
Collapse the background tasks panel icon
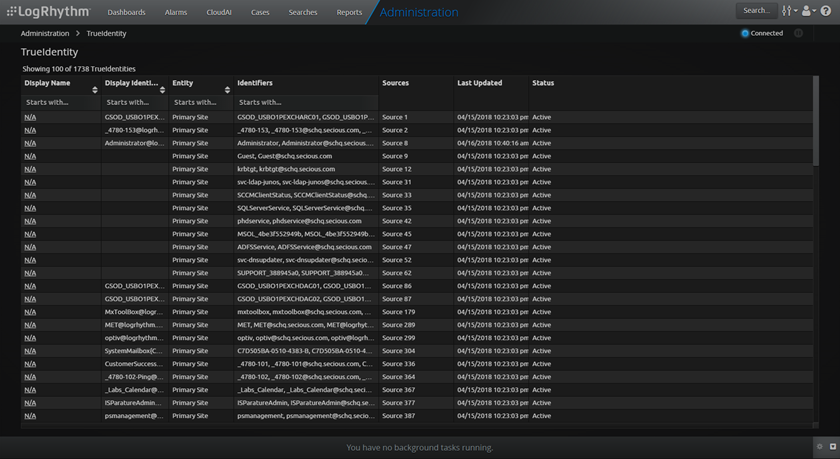point(832,446)
